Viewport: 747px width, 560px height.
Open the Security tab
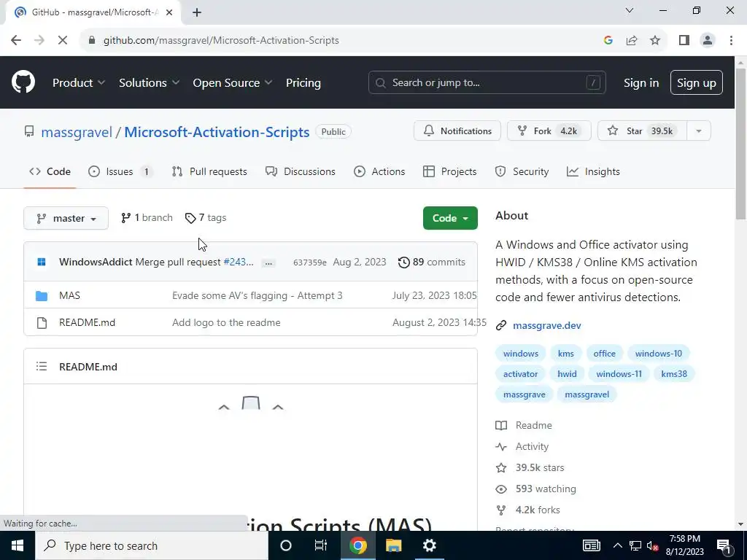click(522, 171)
